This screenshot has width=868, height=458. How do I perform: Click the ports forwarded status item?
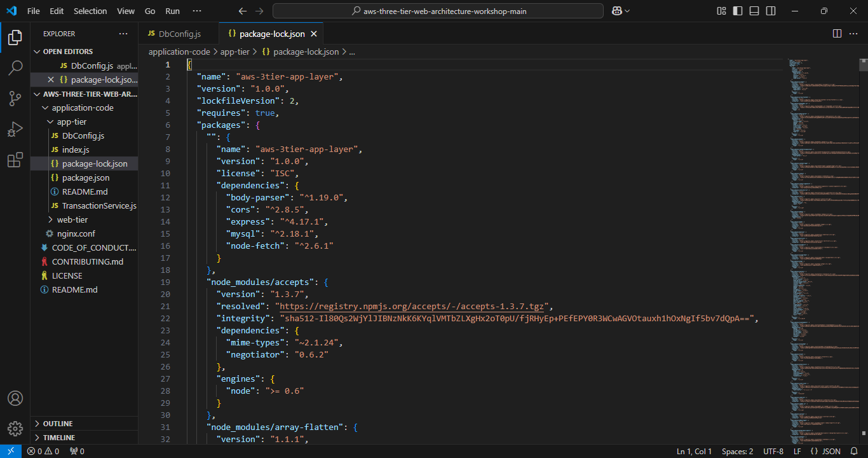pyautogui.click(x=77, y=451)
